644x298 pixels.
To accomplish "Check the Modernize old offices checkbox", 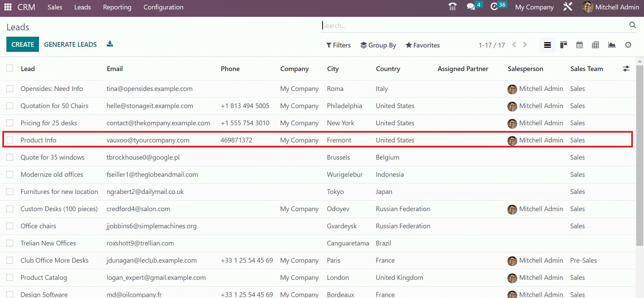I will [10, 174].
